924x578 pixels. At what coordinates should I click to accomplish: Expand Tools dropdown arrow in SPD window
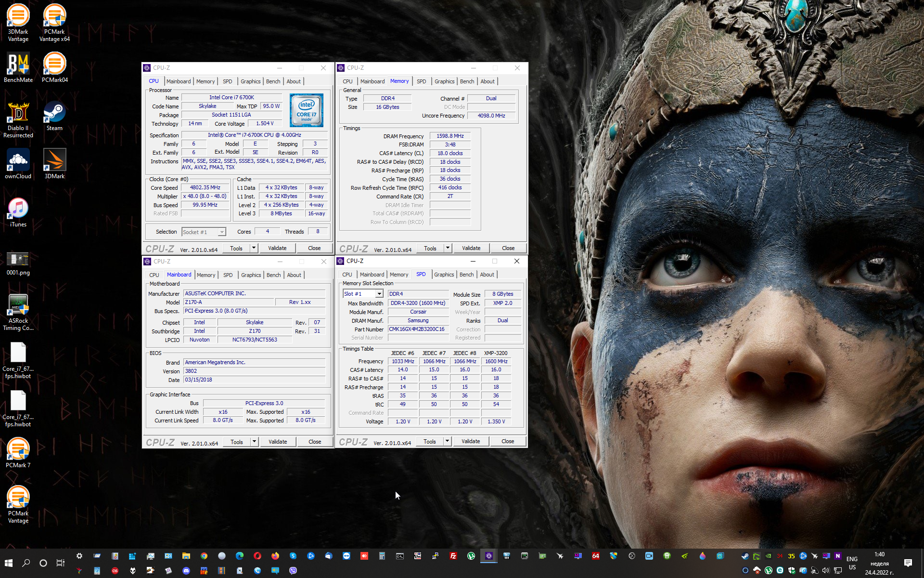pyautogui.click(x=447, y=441)
